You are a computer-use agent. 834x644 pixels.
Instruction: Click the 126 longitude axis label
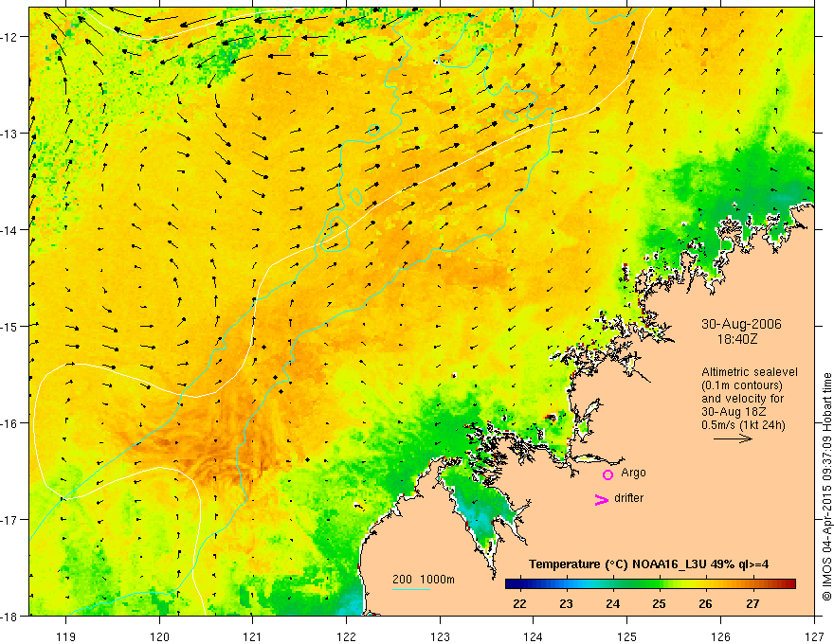720,636
